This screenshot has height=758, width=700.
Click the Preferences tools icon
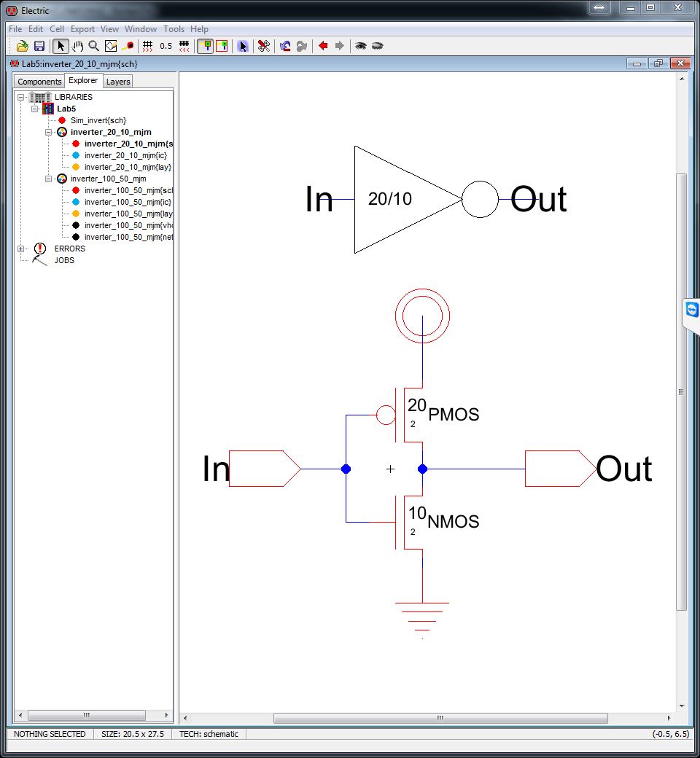pos(264,46)
